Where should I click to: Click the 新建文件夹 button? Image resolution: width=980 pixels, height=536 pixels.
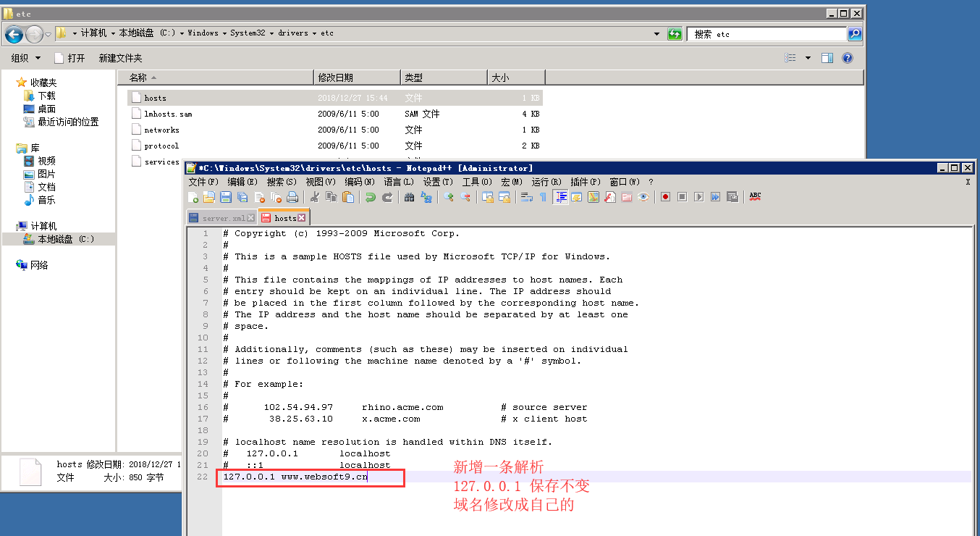point(120,58)
